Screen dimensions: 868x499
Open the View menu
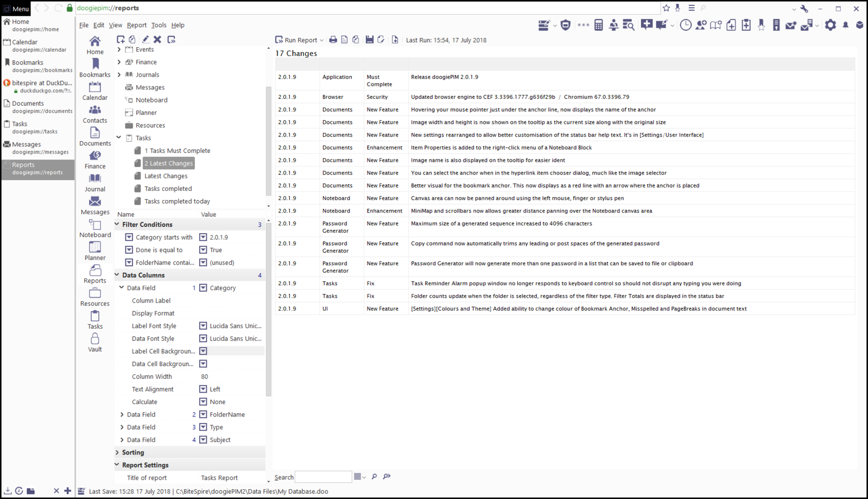(x=116, y=25)
